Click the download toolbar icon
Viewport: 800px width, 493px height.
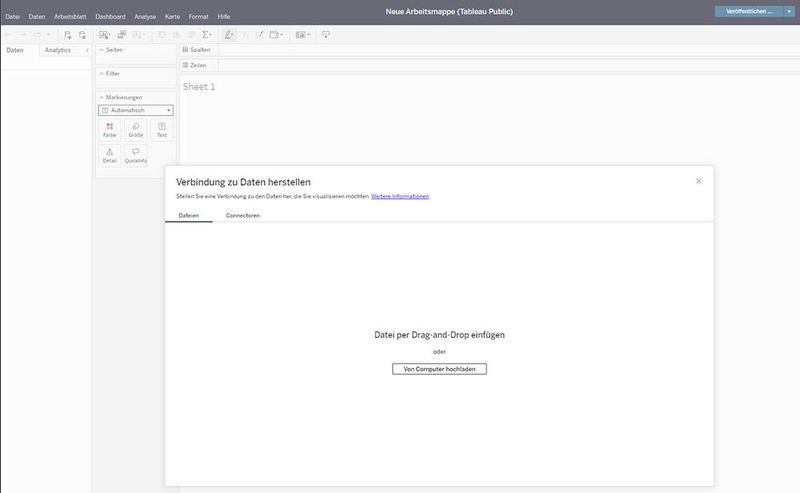tap(325, 34)
